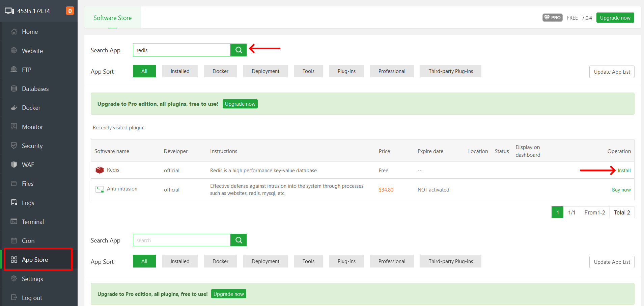Click Upgrade now in the lower green banner

pyautogui.click(x=229, y=294)
